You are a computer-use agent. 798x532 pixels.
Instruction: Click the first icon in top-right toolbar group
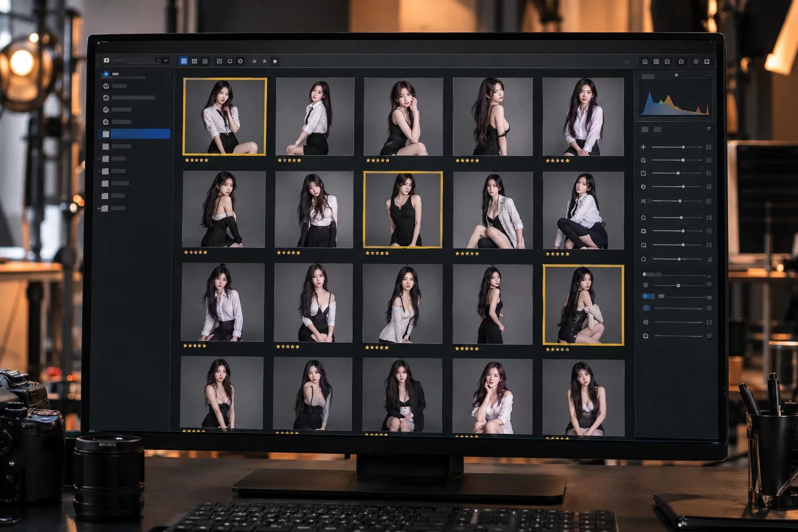[645, 61]
